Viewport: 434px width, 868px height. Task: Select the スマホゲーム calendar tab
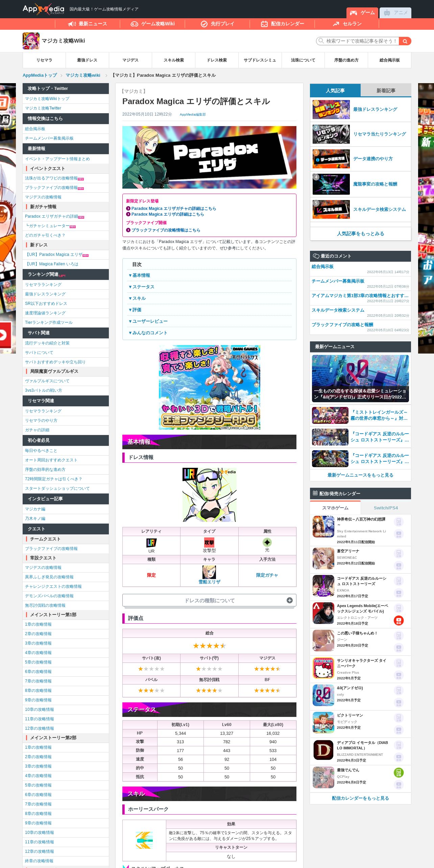[x=335, y=508]
